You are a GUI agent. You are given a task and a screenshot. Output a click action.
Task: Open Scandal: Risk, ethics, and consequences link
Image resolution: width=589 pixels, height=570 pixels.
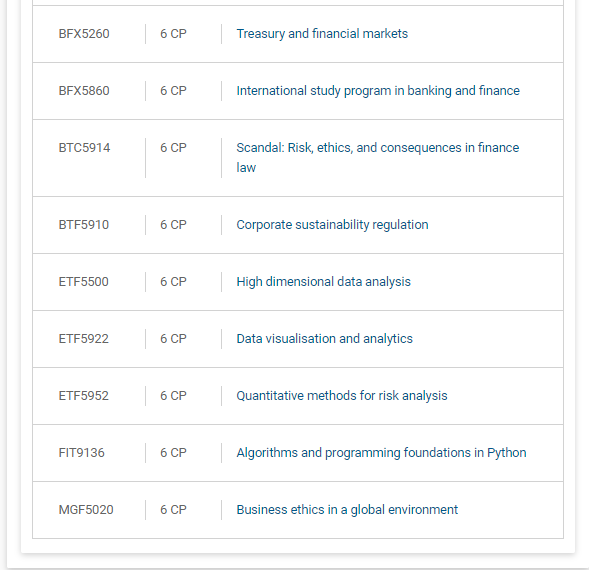[x=378, y=157]
